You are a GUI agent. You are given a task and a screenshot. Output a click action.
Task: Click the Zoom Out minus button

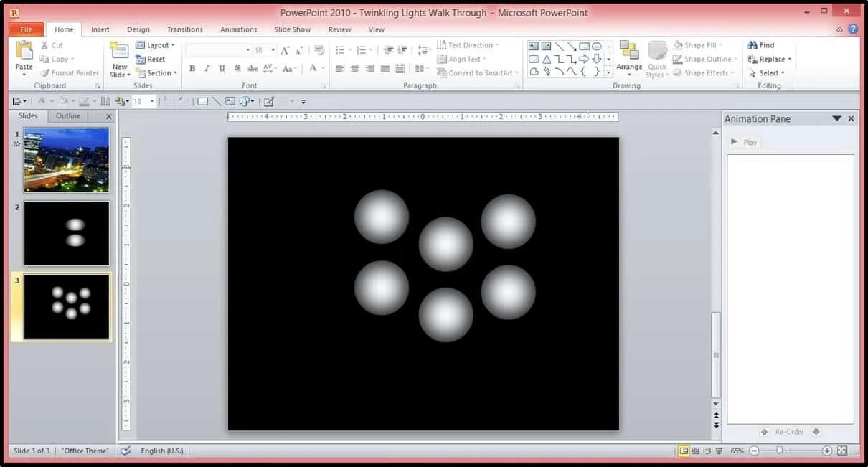click(754, 451)
